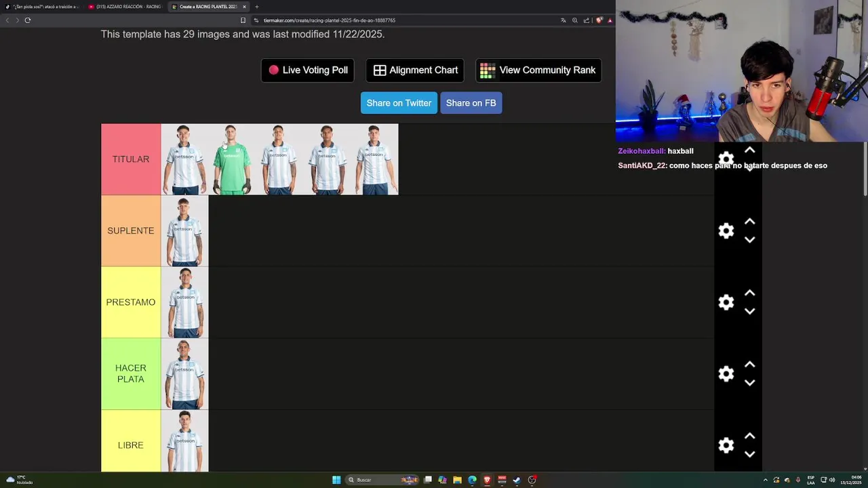Reload the page in the browser
Image resolution: width=868 pixels, height=488 pixels.
coord(28,20)
